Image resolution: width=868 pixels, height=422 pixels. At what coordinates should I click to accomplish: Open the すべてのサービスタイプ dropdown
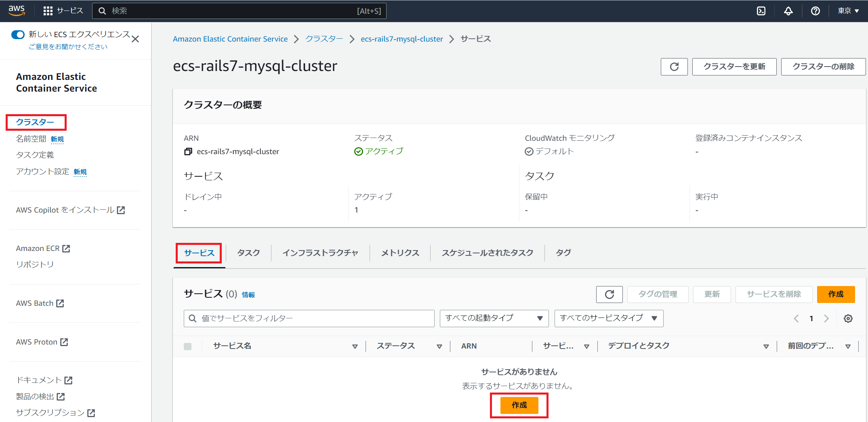(x=609, y=318)
